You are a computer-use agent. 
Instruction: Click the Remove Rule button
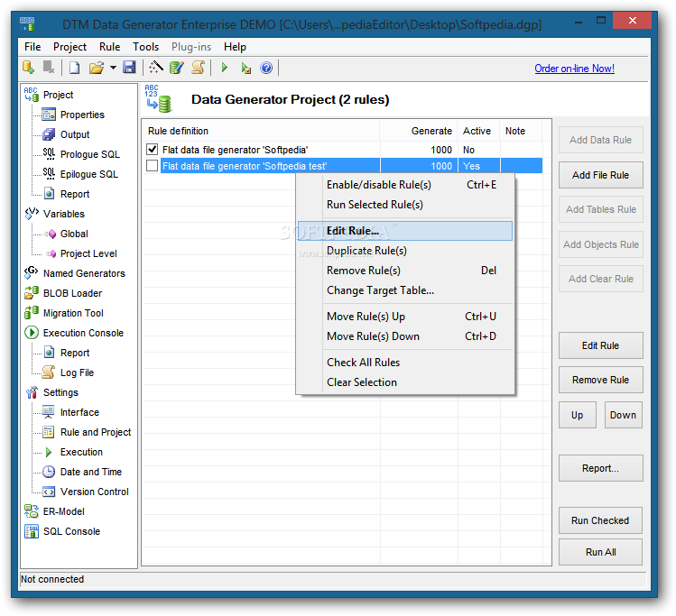pos(600,380)
